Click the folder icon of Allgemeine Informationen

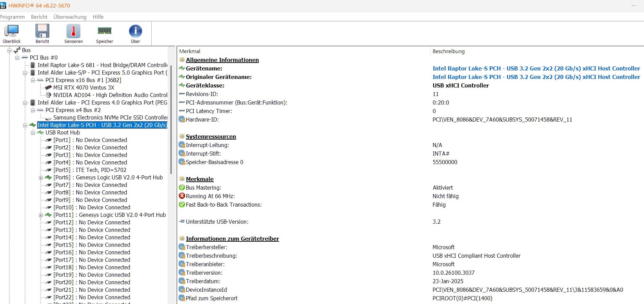(182, 60)
